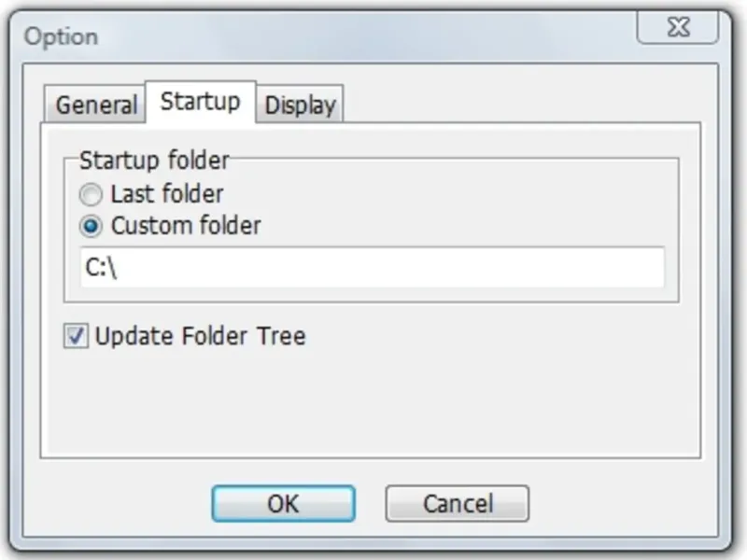Image resolution: width=747 pixels, height=560 pixels.
Task: Click the 'Last folder' label text
Action: (x=167, y=194)
